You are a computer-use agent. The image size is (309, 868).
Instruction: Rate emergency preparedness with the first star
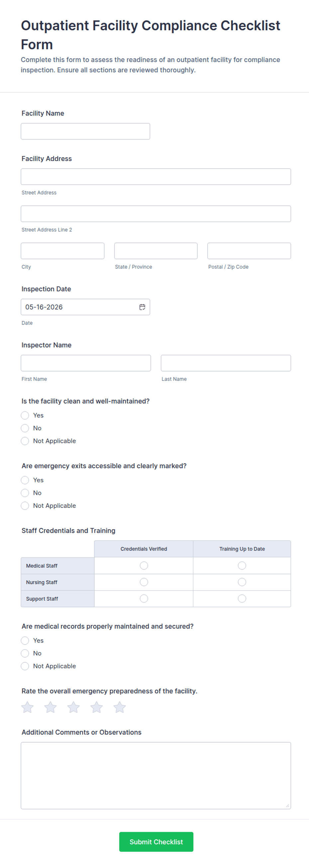click(28, 707)
